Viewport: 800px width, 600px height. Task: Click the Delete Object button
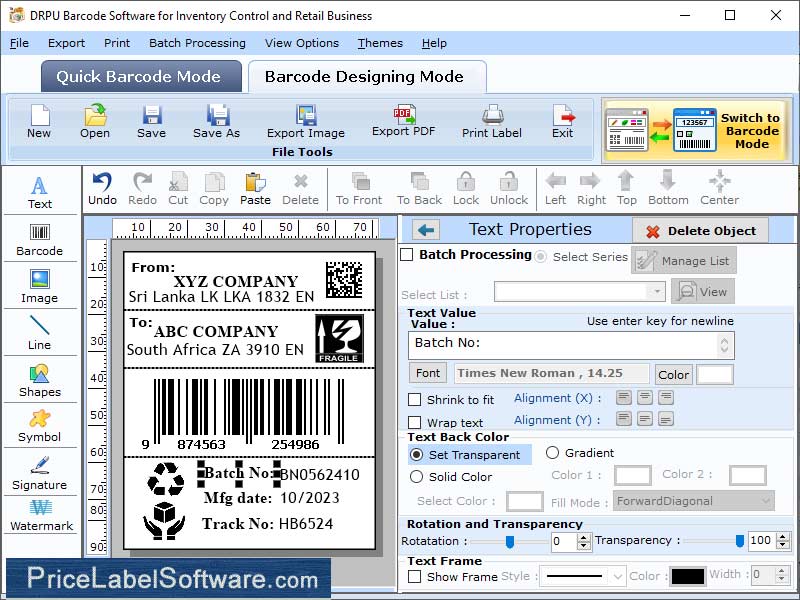701,231
